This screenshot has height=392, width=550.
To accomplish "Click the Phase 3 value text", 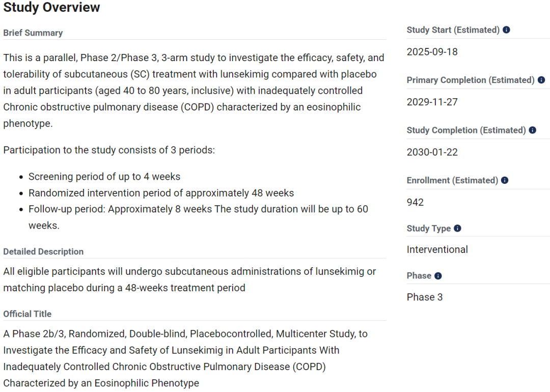I will tap(425, 297).
